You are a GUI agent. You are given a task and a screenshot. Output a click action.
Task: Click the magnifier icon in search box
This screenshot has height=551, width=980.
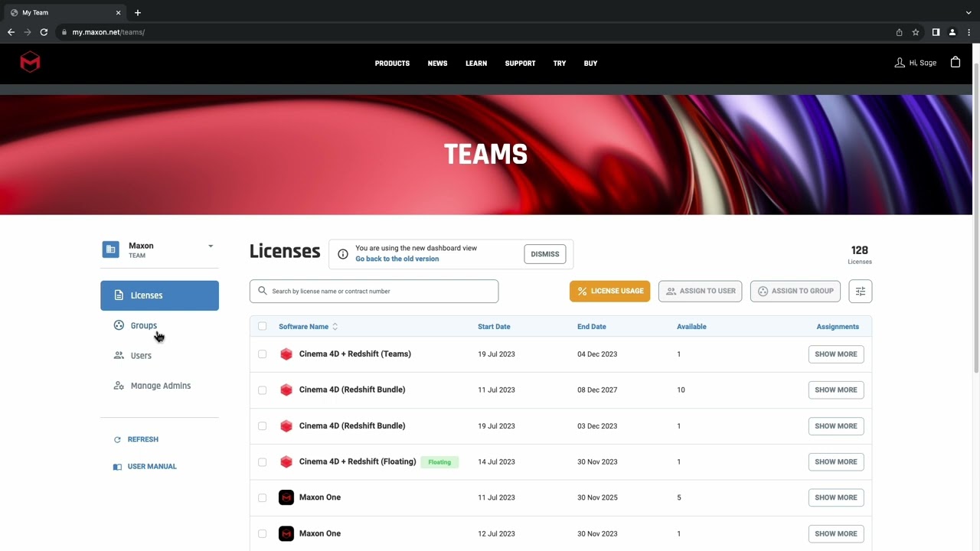(263, 291)
